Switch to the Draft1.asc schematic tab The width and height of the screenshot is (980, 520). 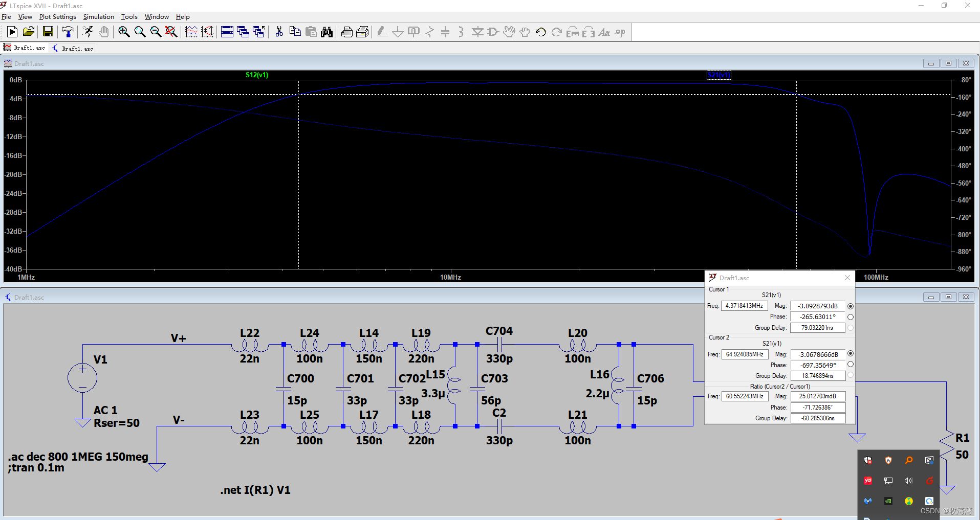(x=73, y=49)
